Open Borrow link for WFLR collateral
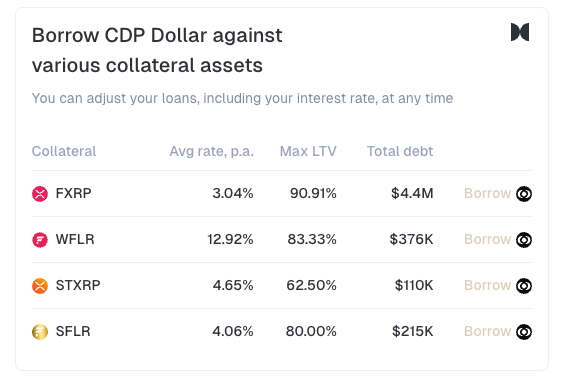The width and height of the screenshot is (562, 377). (x=487, y=239)
